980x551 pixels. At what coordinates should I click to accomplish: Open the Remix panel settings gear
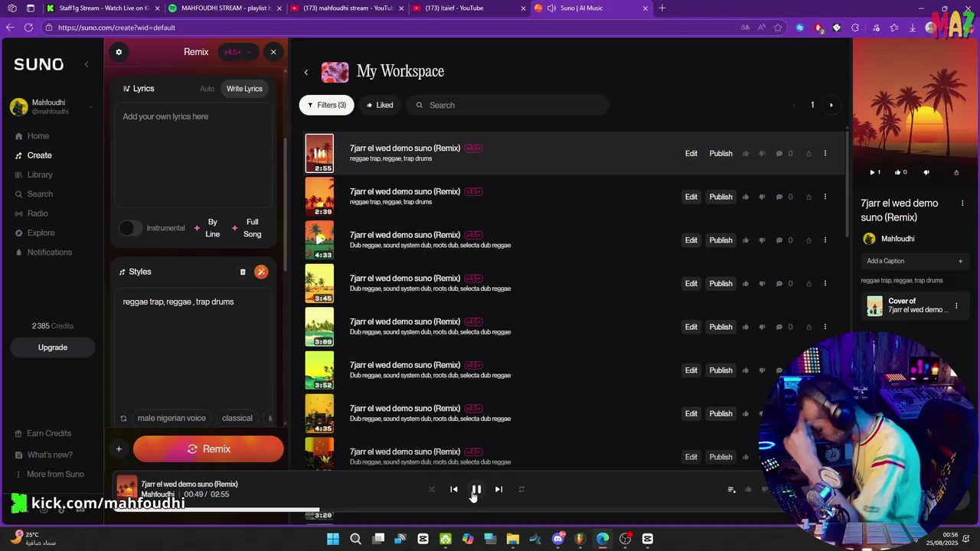119,52
